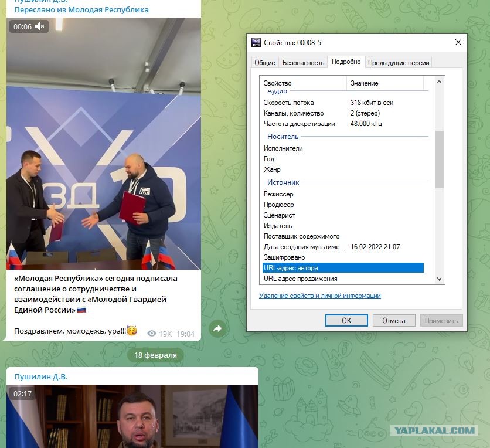Click the value 318 кбит в сек
Viewport: 490px width, 448px height.
372,103
